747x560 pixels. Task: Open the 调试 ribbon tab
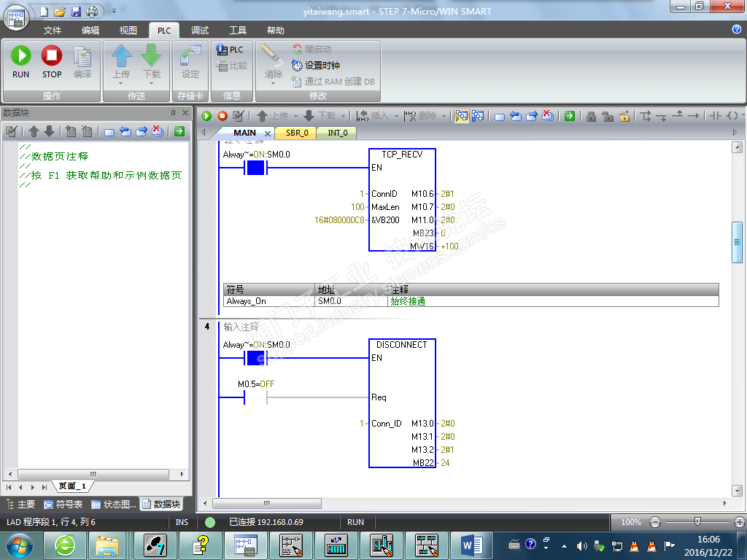pos(200,31)
